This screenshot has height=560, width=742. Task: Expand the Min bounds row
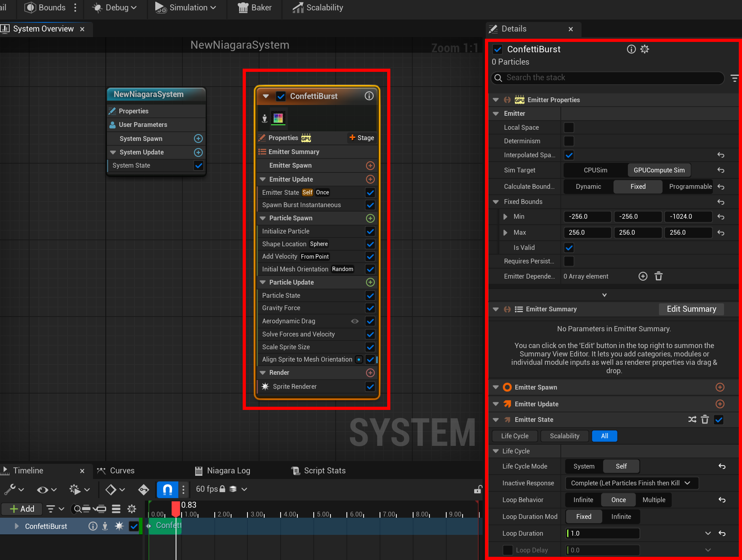pos(505,217)
